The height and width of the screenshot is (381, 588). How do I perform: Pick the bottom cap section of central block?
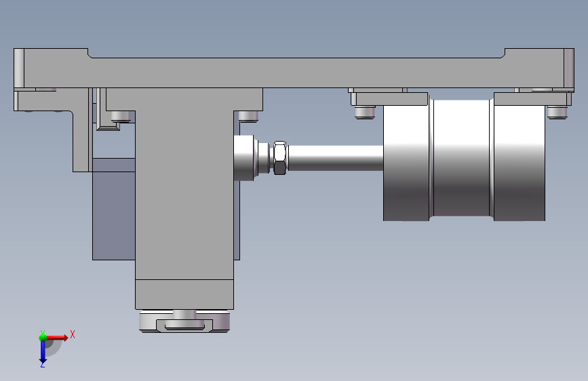(x=184, y=294)
